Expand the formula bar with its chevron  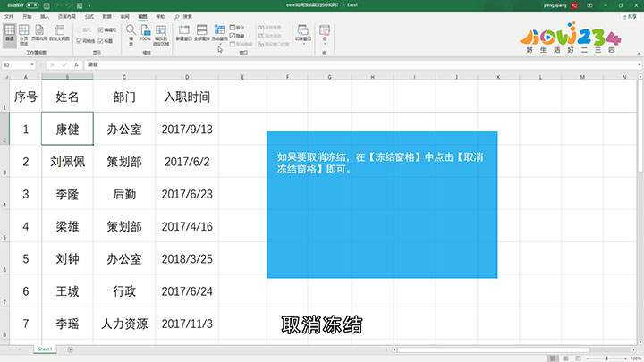pos(640,64)
